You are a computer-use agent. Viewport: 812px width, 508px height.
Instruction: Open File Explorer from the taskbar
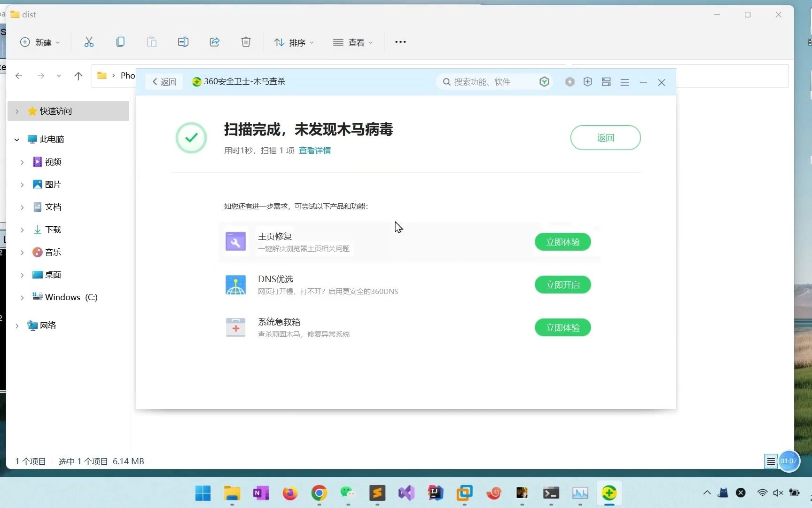[x=232, y=493]
